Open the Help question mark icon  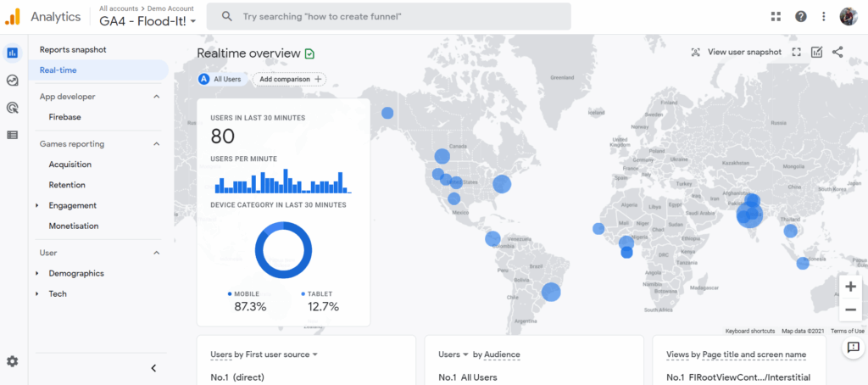click(800, 16)
